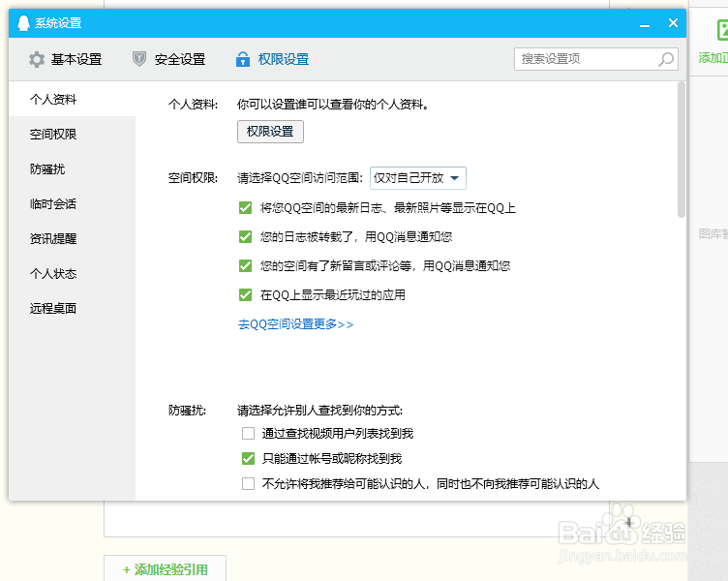Select 防骚扰 in the sidebar
Screen dimensions: 728x581
coord(72,169)
